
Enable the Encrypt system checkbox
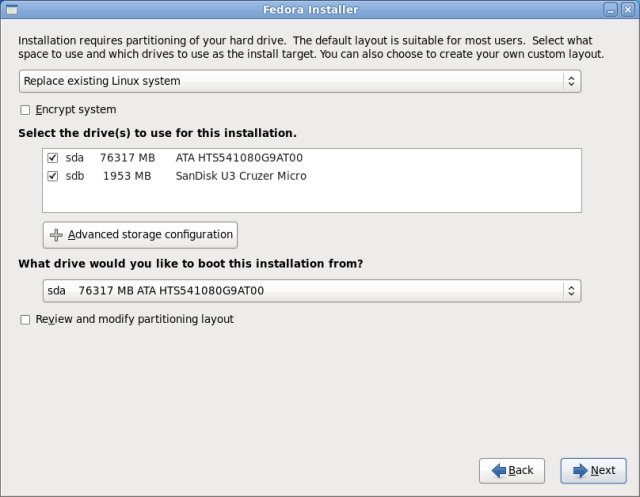(x=25, y=110)
